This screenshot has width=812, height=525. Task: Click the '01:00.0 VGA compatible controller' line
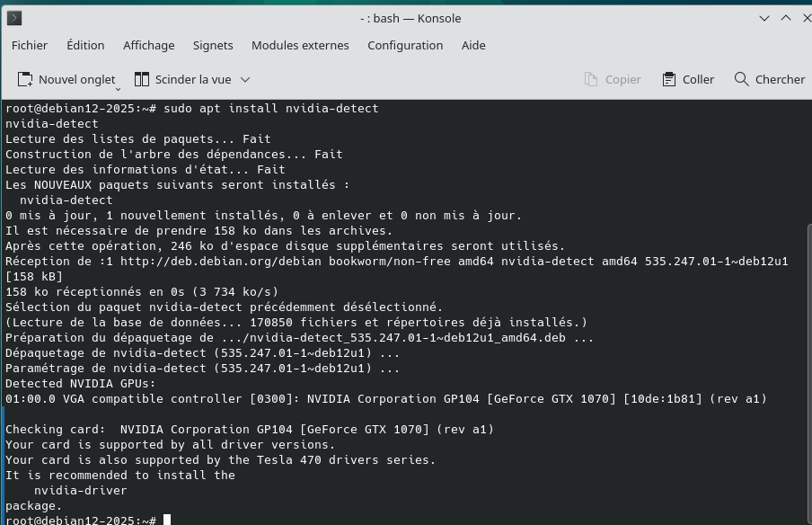386,399
